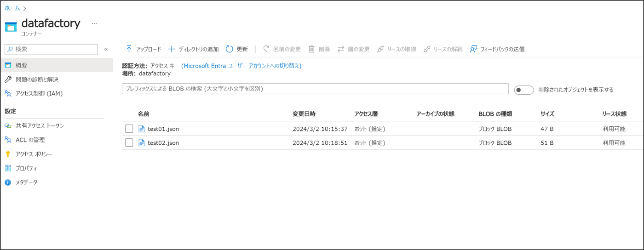Click 利用可能 in test01.json row
Image resolution: width=644 pixels, height=250 pixels.
[x=614, y=129]
